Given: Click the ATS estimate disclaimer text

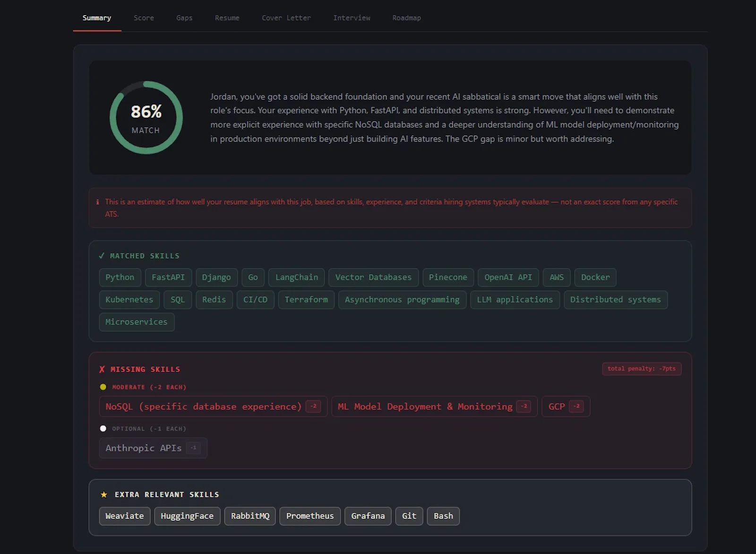Looking at the screenshot, I should tap(391, 208).
